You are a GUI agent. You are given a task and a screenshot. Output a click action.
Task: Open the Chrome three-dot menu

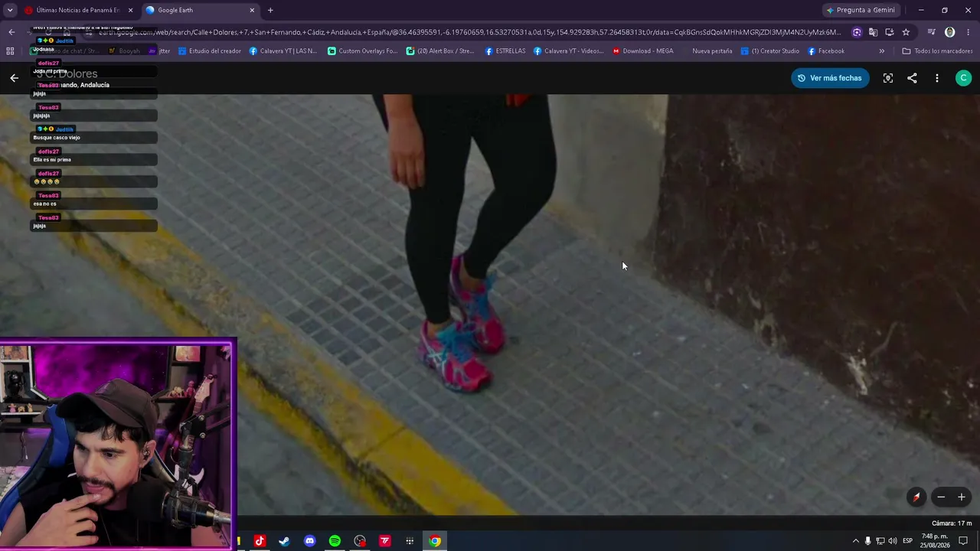(968, 32)
